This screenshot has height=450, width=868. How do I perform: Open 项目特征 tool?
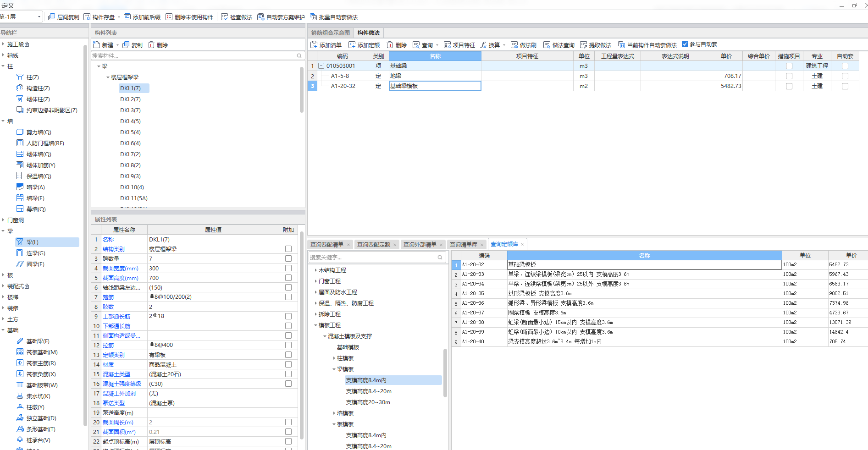click(x=459, y=45)
